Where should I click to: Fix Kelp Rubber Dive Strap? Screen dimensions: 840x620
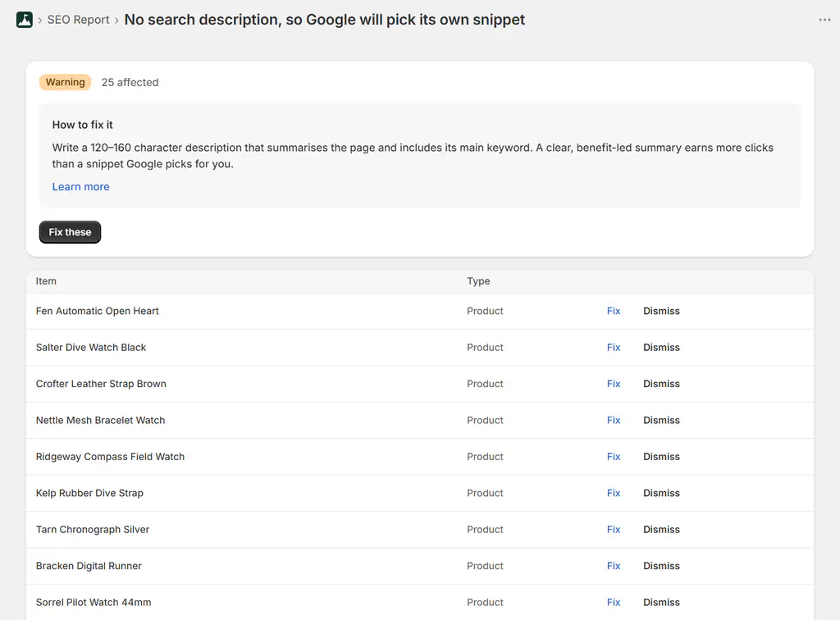614,493
